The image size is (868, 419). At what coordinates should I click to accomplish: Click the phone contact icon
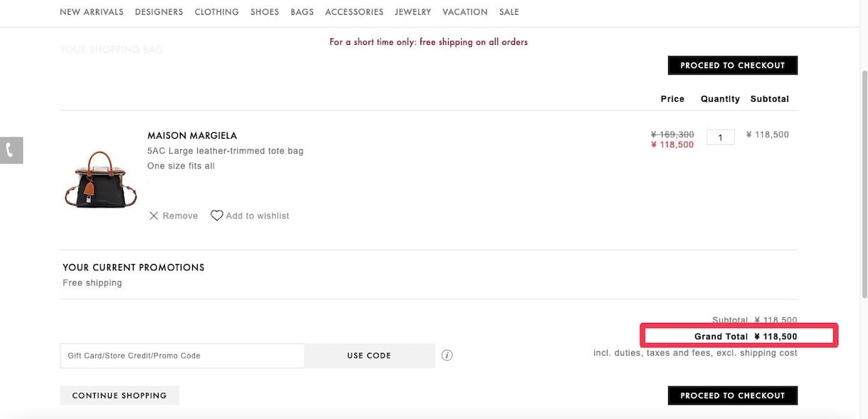click(x=11, y=150)
